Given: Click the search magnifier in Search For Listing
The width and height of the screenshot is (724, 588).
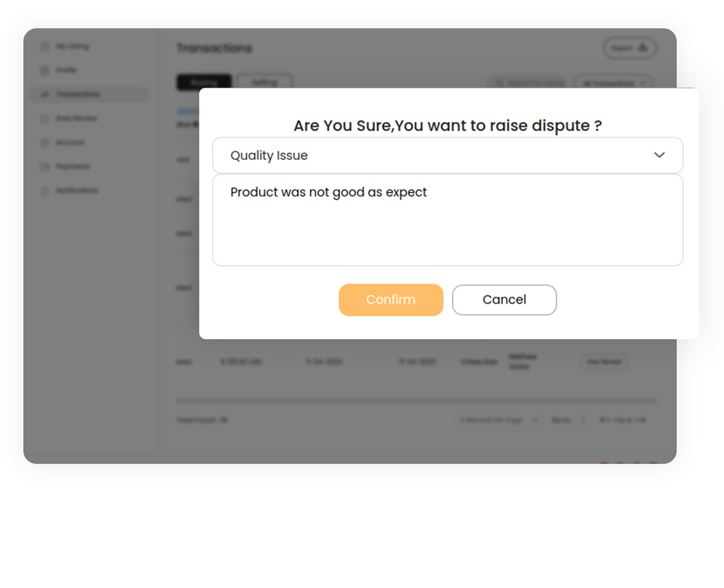Looking at the screenshot, I should coord(499,83).
